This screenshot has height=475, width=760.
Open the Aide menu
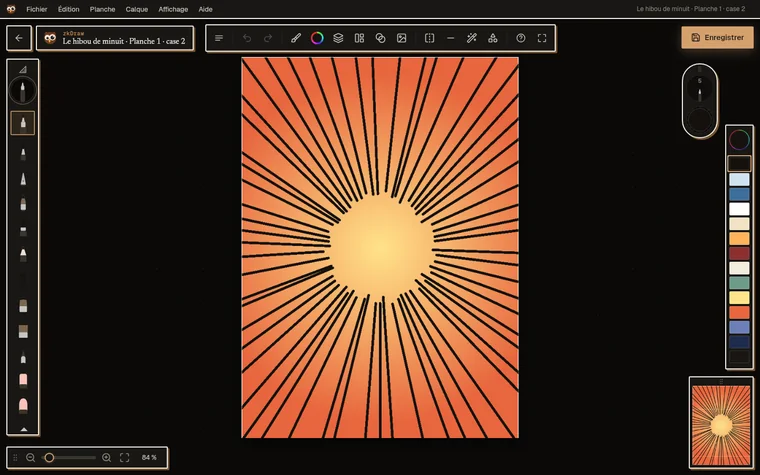[205, 9]
